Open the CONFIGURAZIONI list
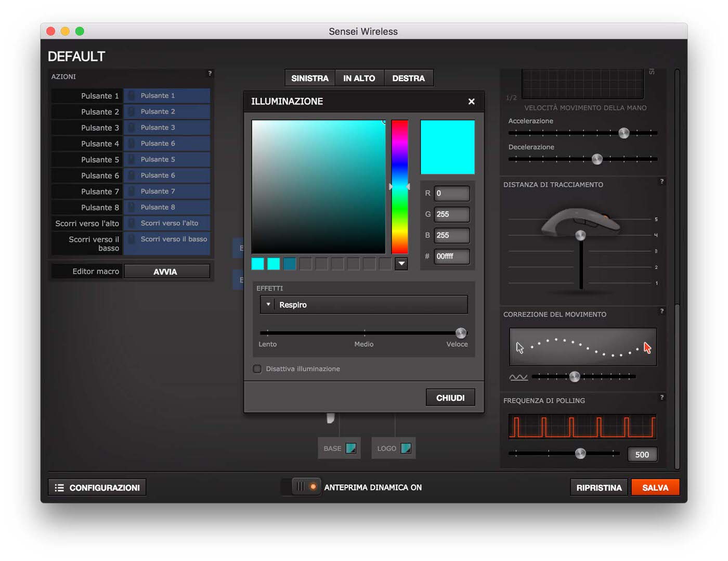Image resolution: width=728 pixels, height=561 pixels. [x=97, y=488]
